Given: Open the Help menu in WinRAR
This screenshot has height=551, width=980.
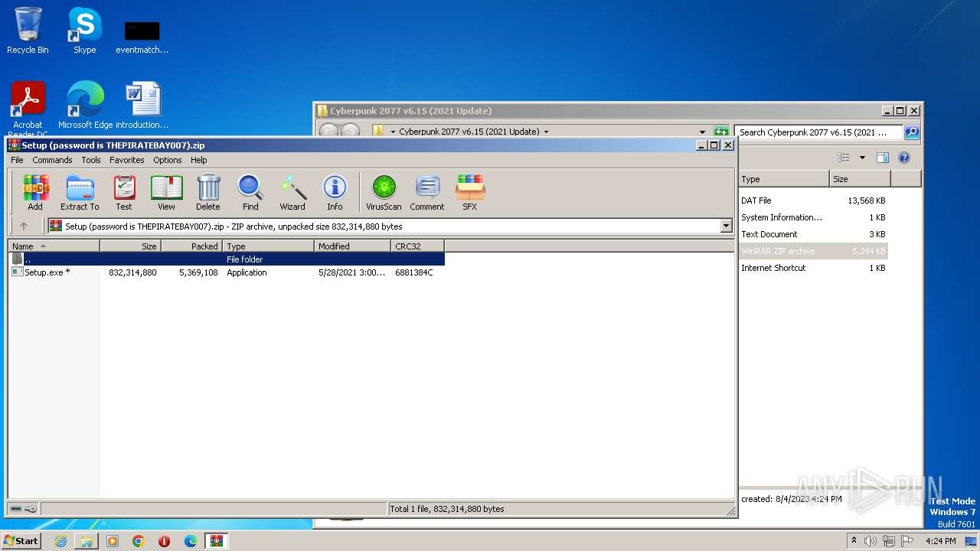Looking at the screenshot, I should point(199,160).
